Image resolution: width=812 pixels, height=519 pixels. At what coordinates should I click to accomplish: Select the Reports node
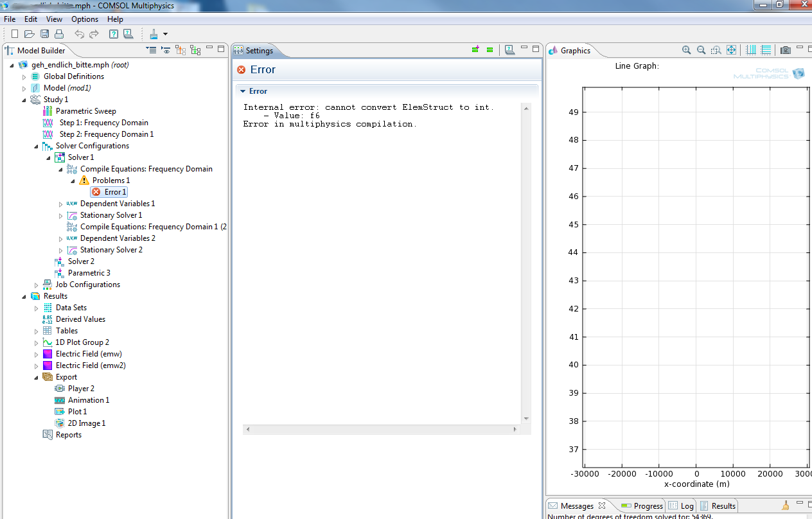[62, 435]
